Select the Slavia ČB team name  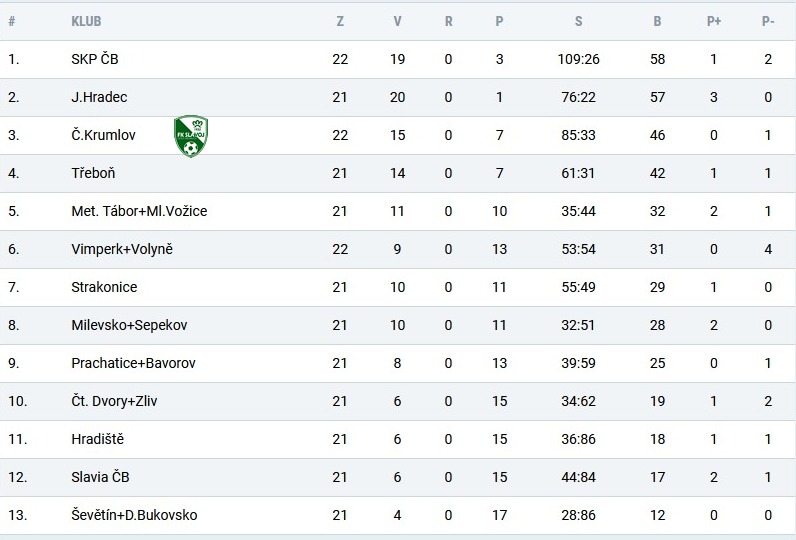pos(100,477)
